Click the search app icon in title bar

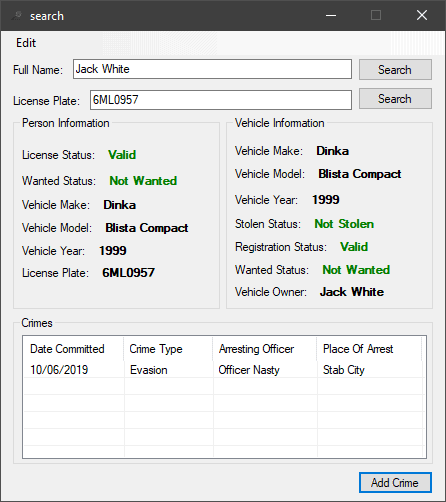17,16
